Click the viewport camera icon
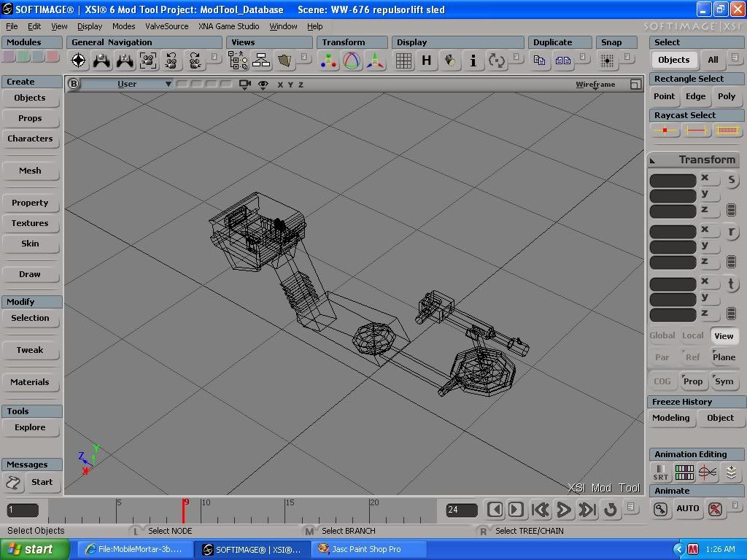The height and width of the screenshot is (560, 747). (x=245, y=85)
